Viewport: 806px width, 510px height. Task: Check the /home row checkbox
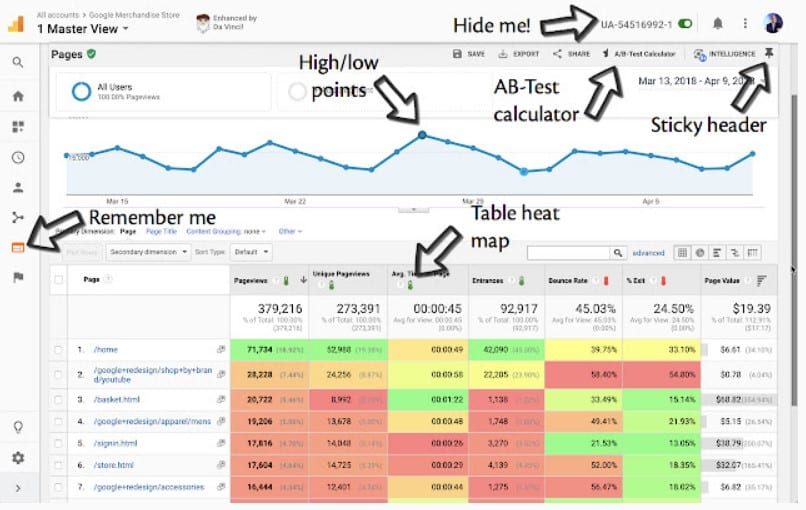pyautogui.click(x=58, y=349)
